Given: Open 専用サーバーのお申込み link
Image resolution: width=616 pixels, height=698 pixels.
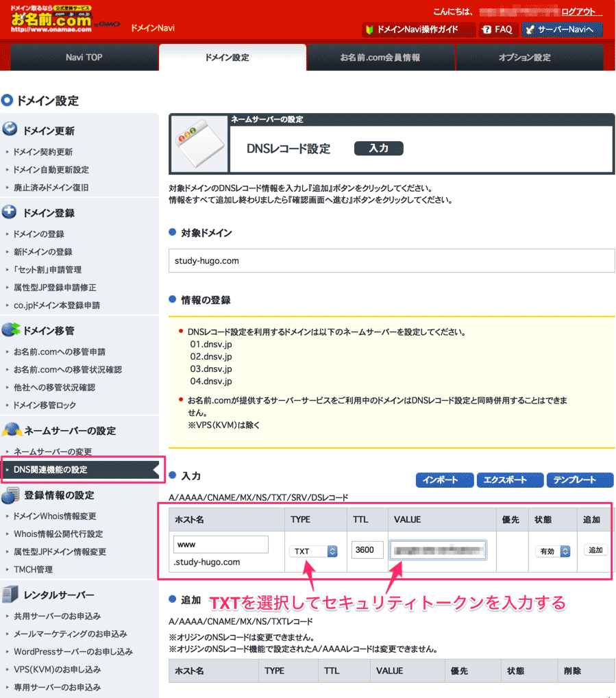Looking at the screenshot, I should (57, 687).
